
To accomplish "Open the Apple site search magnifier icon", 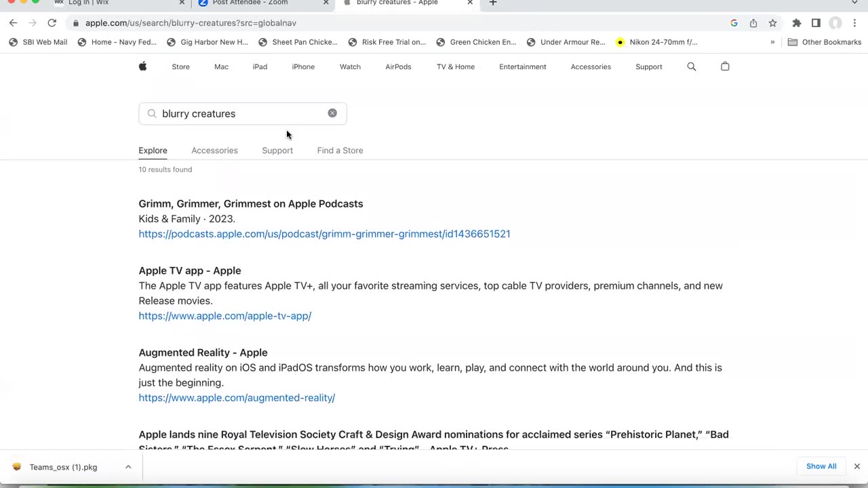I will pos(692,66).
